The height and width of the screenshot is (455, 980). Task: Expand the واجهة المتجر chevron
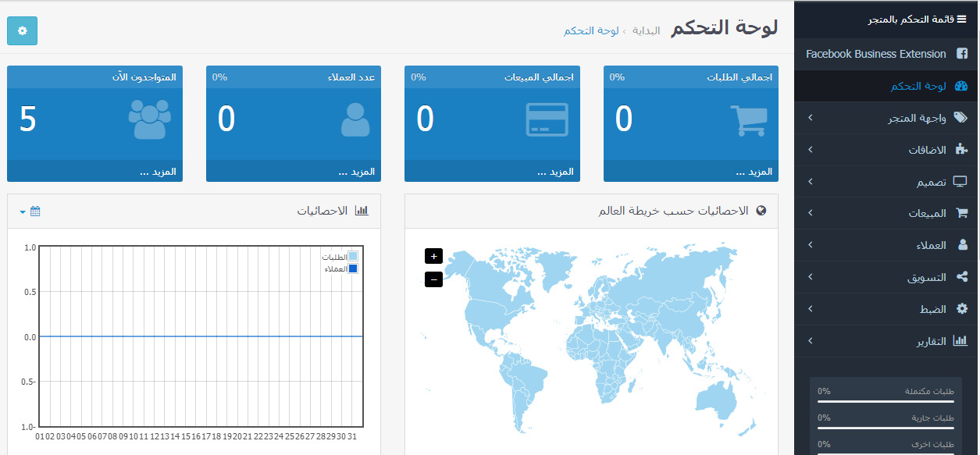(x=810, y=118)
